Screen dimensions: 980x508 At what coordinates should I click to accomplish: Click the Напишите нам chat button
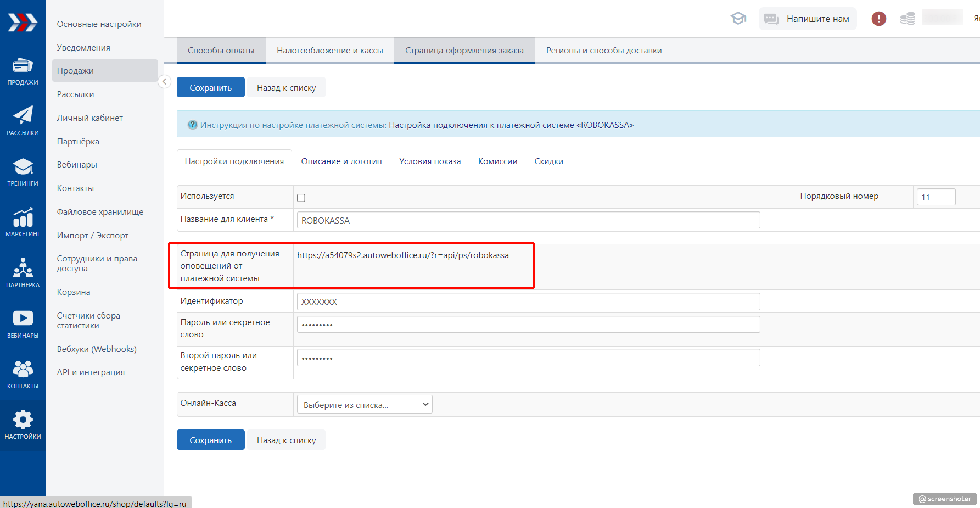pyautogui.click(x=808, y=19)
